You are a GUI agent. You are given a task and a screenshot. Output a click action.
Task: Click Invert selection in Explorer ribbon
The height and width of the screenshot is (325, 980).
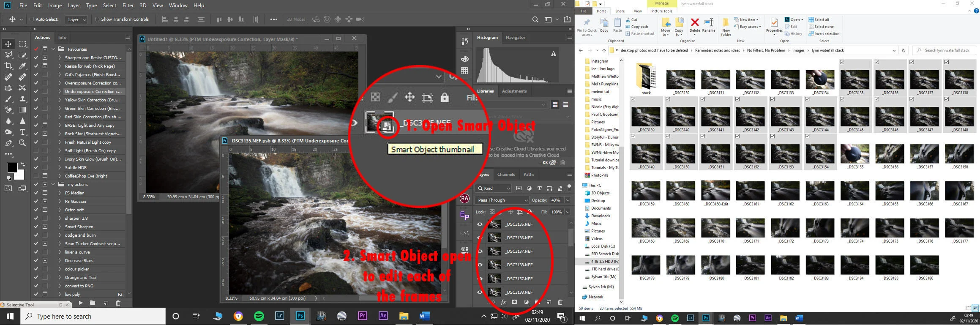click(824, 33)
